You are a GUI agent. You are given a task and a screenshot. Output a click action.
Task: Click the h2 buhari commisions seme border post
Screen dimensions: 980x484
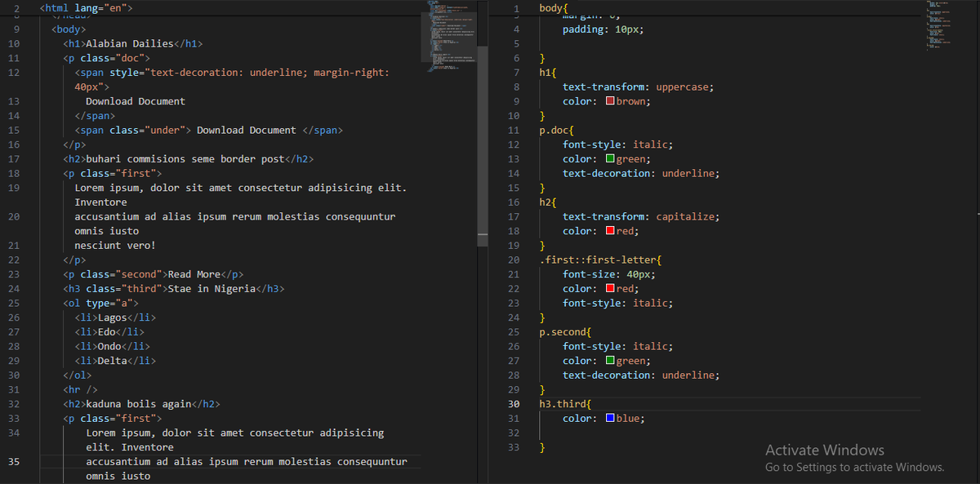tap(189, 159)
